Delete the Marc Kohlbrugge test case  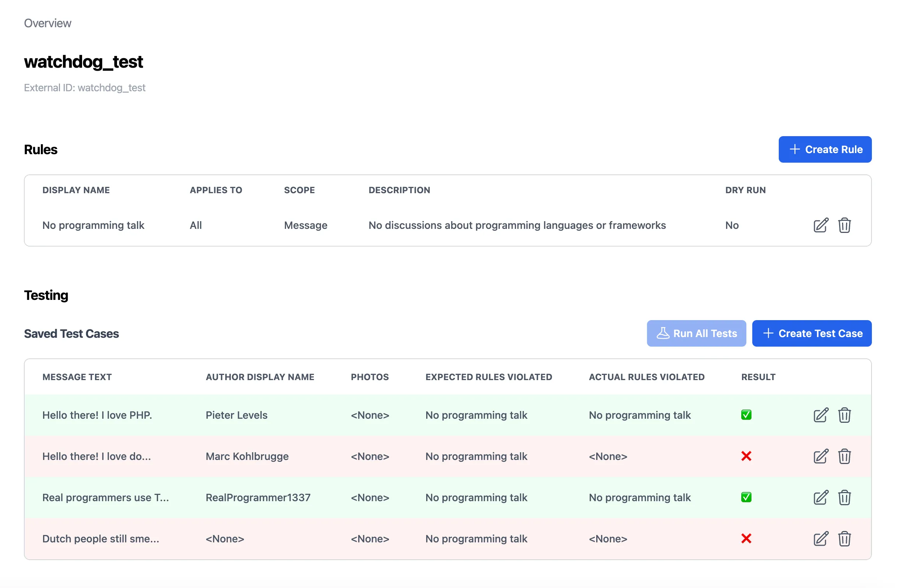point(845,456)
